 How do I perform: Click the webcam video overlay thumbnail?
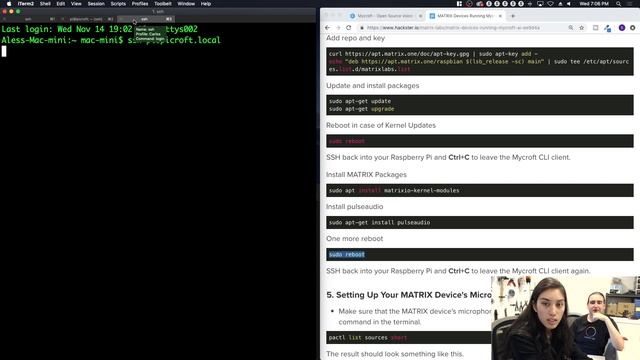click(x=565, y=318)
